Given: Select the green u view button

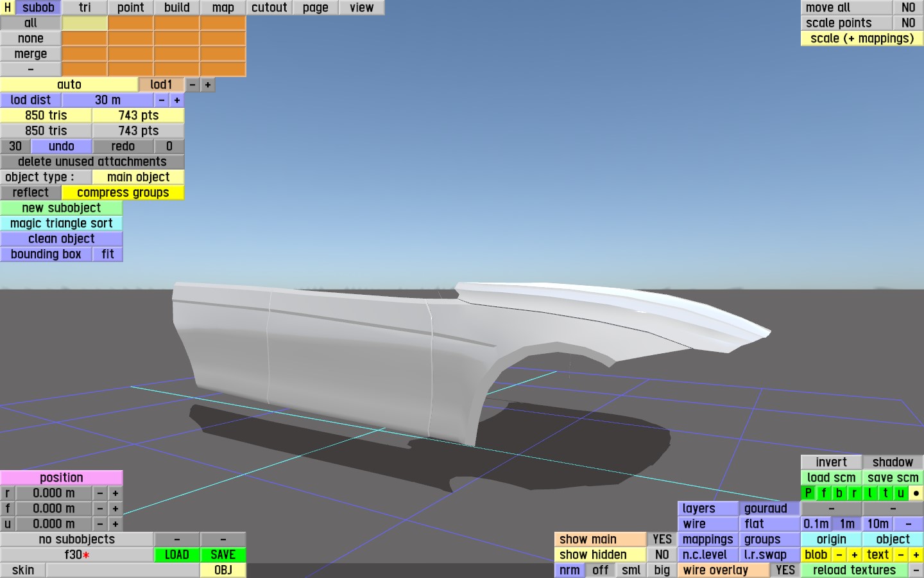Looking at the screenshot, I should 900,493.
